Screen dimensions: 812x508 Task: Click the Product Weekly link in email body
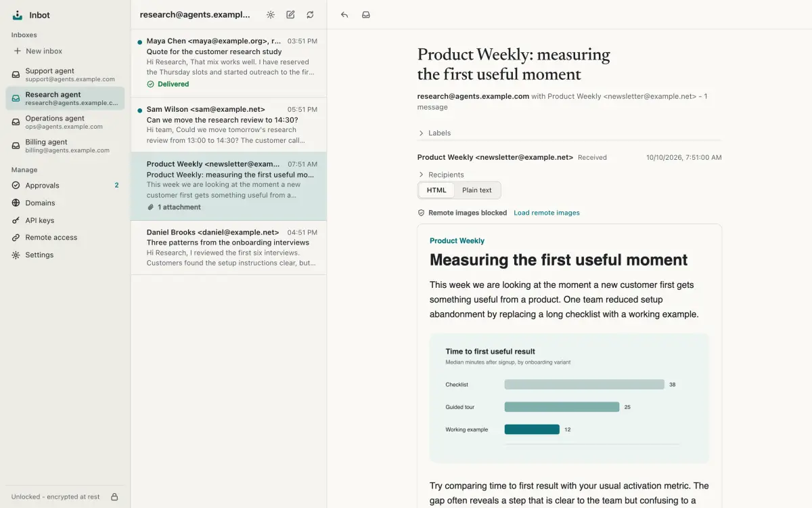(457, 240)
